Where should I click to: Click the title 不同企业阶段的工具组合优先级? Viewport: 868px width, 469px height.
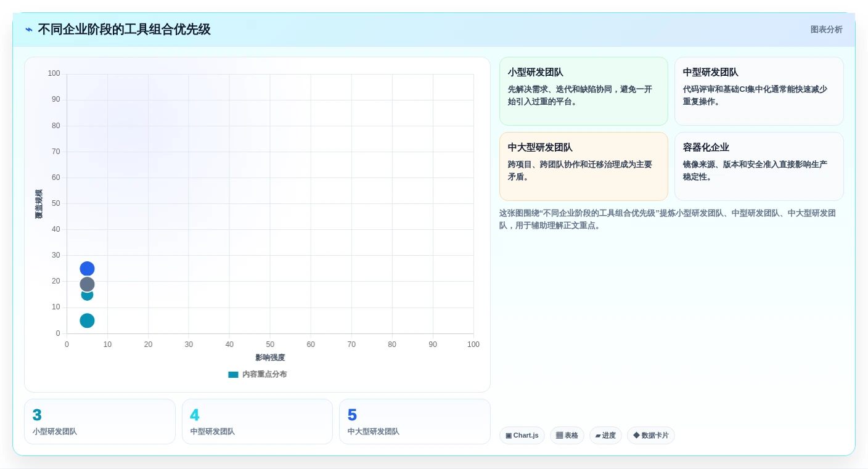[x=124, y=30]
